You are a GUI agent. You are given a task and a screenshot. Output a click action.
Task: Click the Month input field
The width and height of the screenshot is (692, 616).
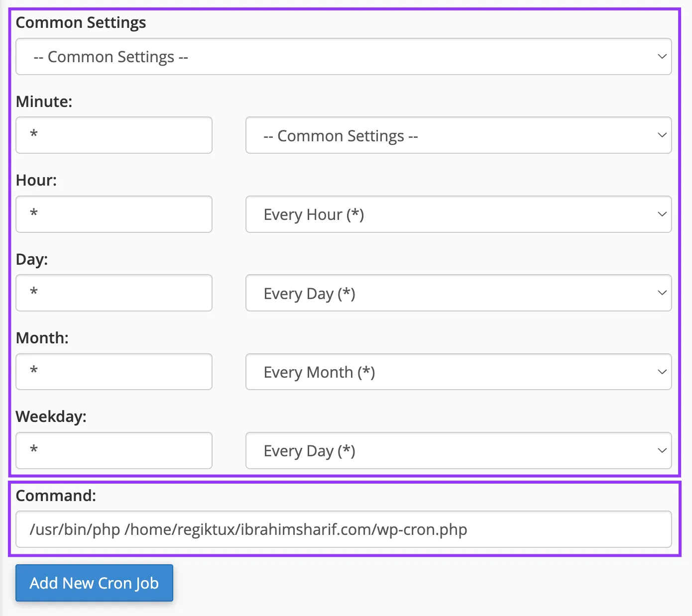pos(114,372)
